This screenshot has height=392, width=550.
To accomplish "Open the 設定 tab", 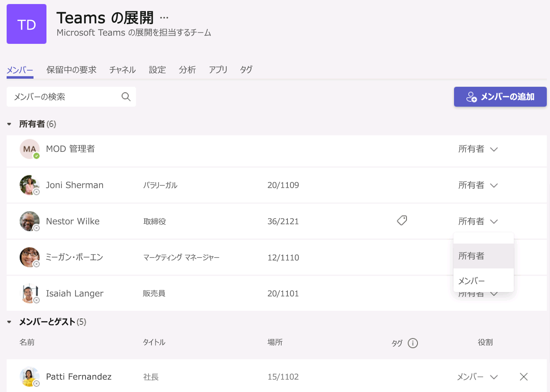I will (x=157, y=70).
